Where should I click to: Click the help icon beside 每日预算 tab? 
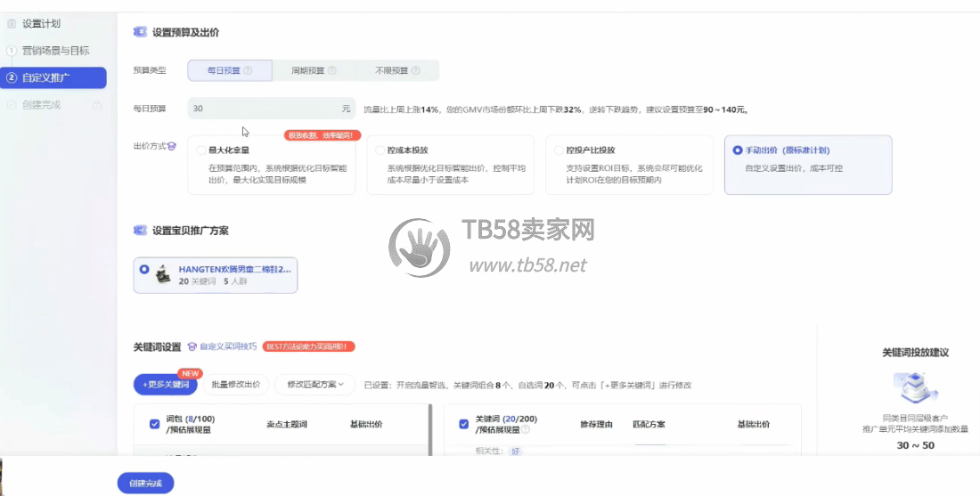(x=248, y=70)
